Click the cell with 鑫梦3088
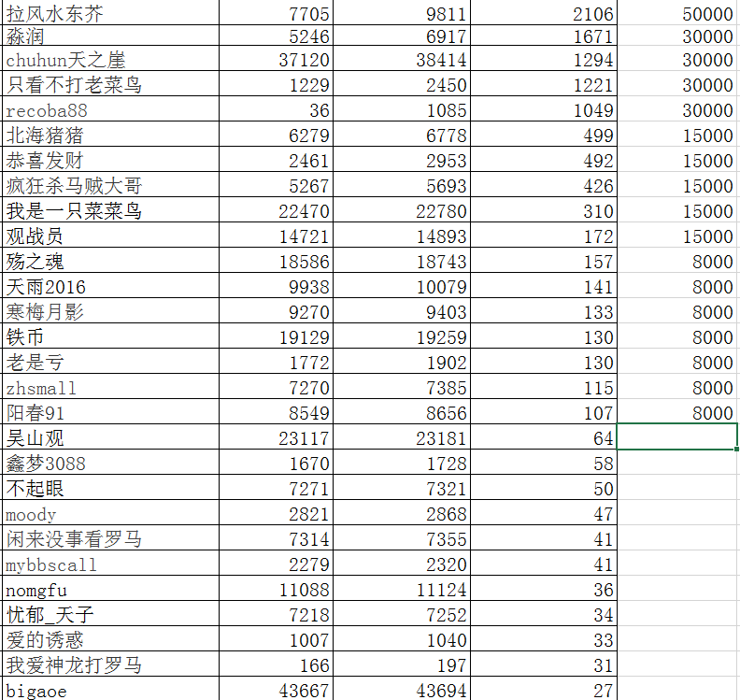Image resolution: width=740 pixels, height=700 pixels. pos(49,464)
